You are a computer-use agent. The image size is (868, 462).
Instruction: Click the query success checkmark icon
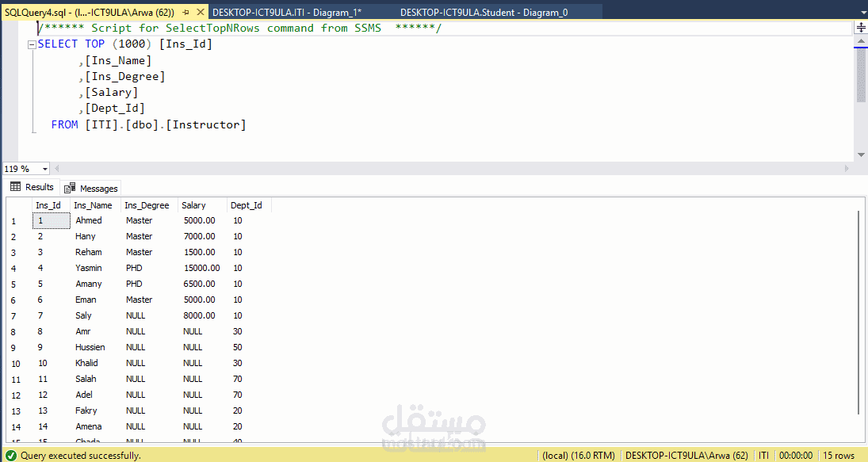coord(10,456)
